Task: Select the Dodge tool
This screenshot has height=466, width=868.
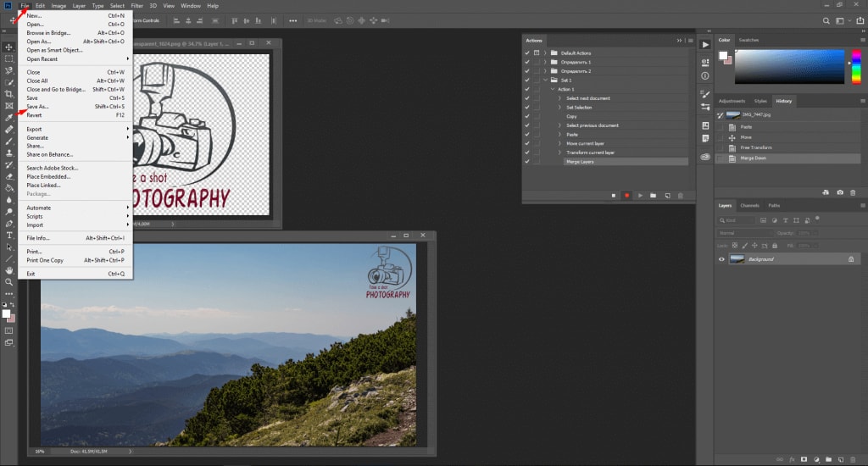Action: pos(8,212)
